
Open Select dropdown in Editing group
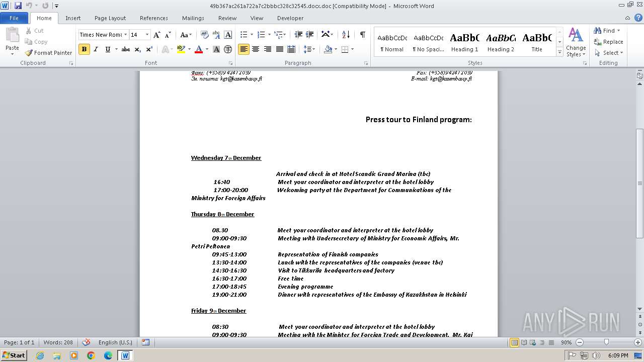[609, 53]
